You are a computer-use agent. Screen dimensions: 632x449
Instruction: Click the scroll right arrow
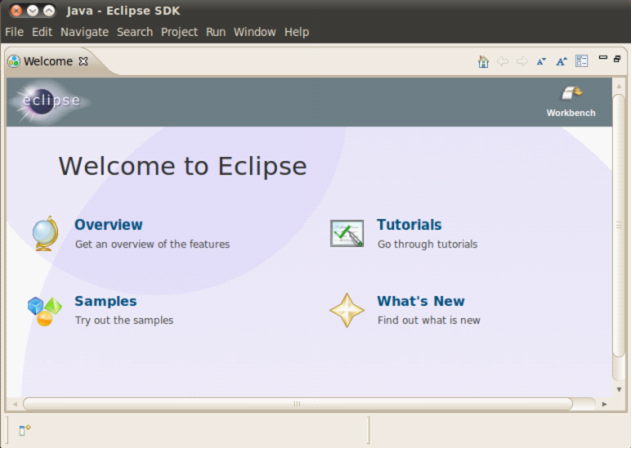pyautogui.click(x=604, y=404)
